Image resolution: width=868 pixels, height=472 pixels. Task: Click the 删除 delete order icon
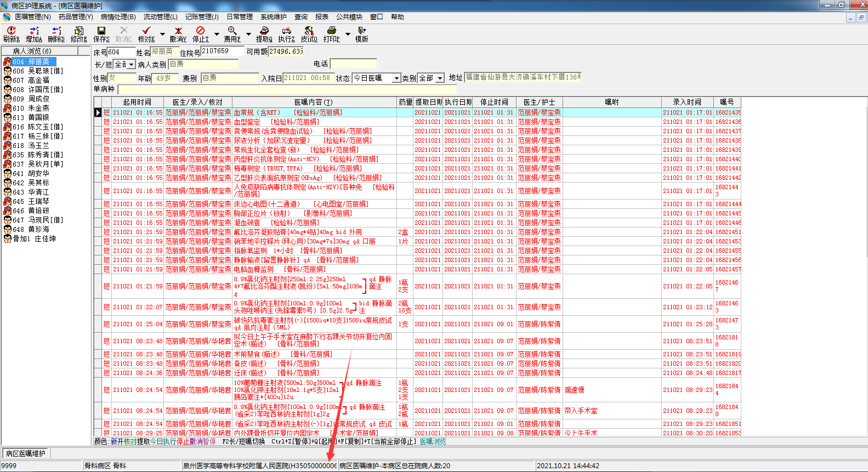56,34
